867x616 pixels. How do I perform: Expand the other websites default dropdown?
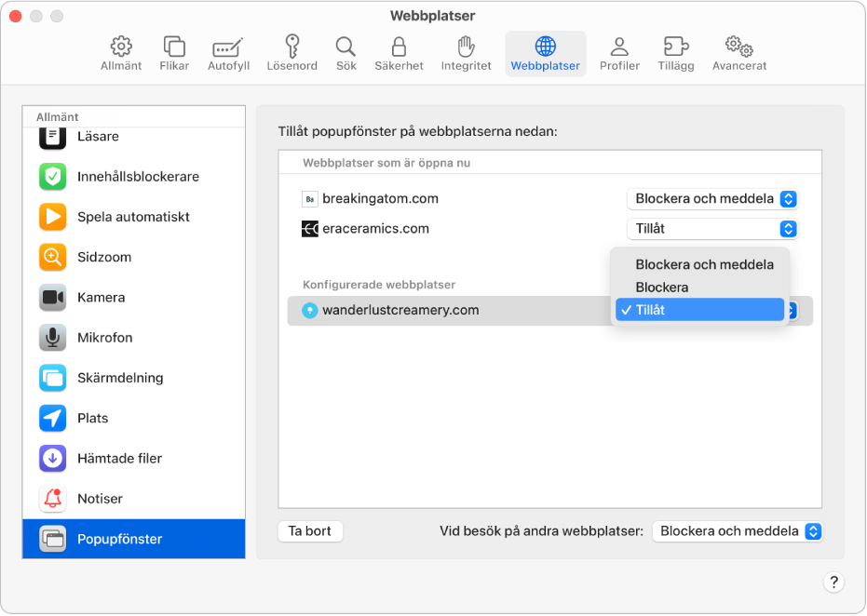coord(738,531)
